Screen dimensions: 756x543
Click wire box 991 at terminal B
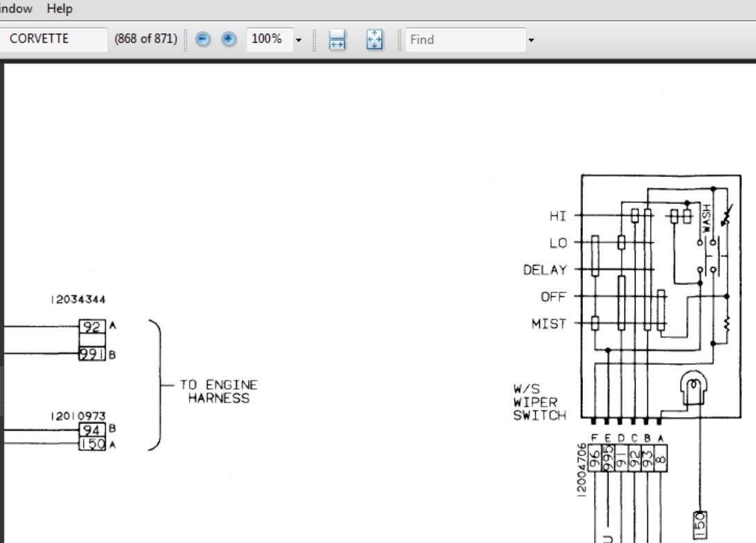(x=92, y=354)
